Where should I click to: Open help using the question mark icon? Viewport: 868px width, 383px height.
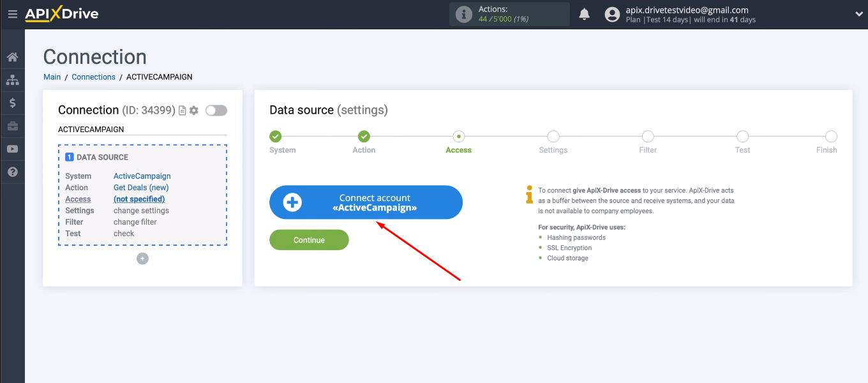pos(12,172)
